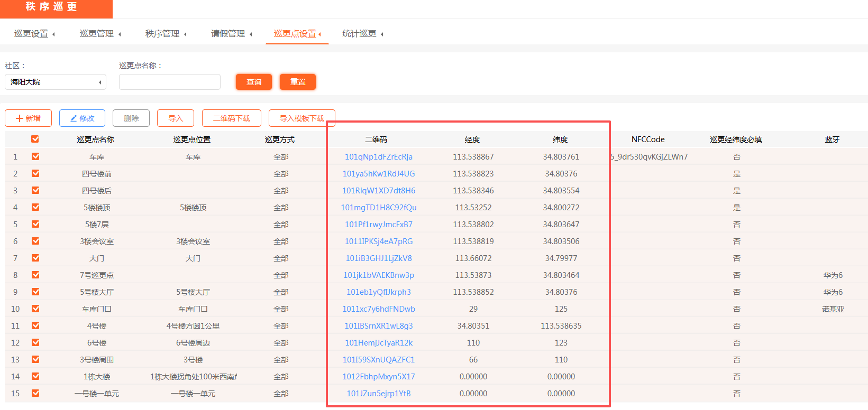
Task: Click the 新增 add button
Action: click(28, 118)
